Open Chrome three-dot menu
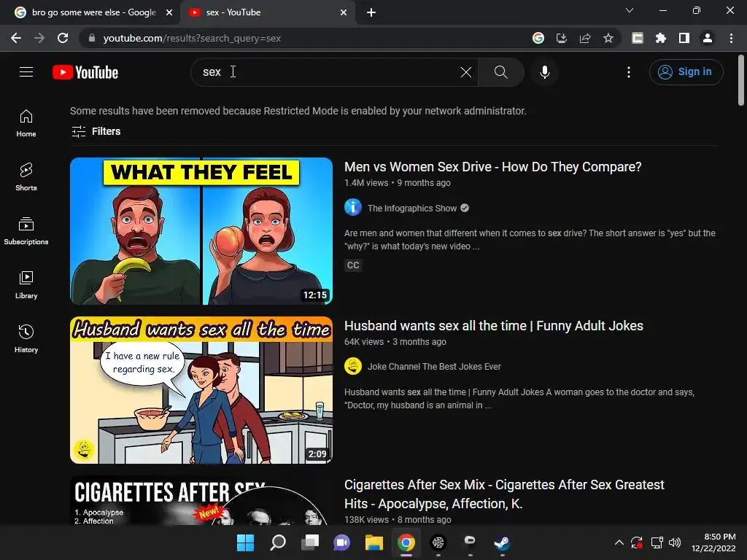This screenshot has width=747, height=560. (x=731, y=38)
